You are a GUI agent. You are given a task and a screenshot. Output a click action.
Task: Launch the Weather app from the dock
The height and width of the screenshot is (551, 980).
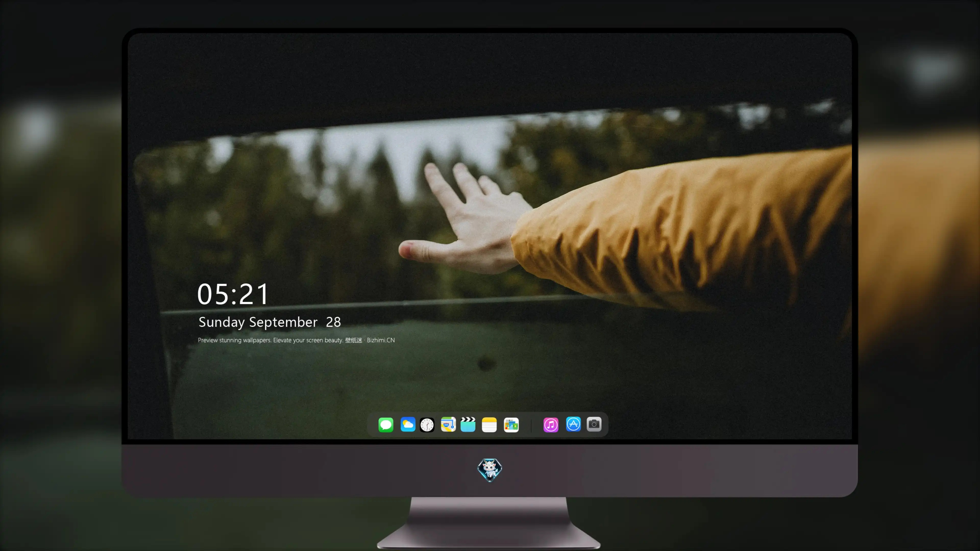coord(408,424)
